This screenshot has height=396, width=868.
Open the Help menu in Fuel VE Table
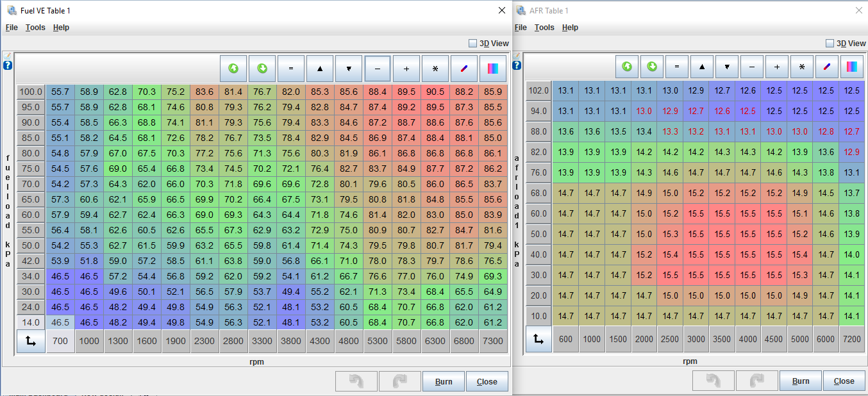click(x=61, y=28)
